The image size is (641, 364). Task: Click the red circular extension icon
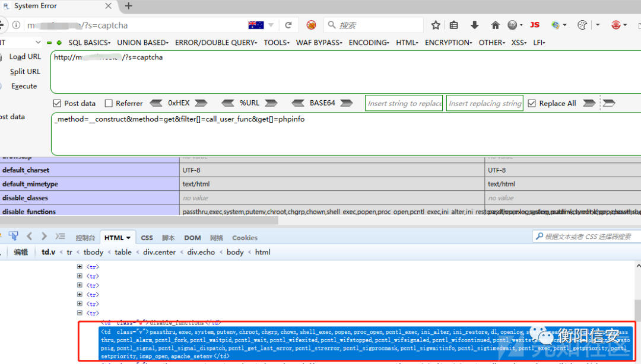click(x=616, y=25)
